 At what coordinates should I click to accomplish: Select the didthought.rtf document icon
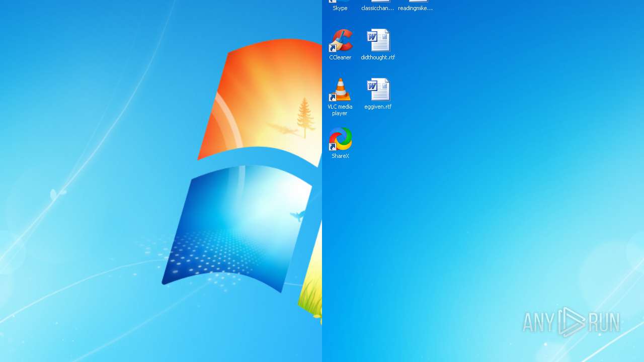(378, 40)
